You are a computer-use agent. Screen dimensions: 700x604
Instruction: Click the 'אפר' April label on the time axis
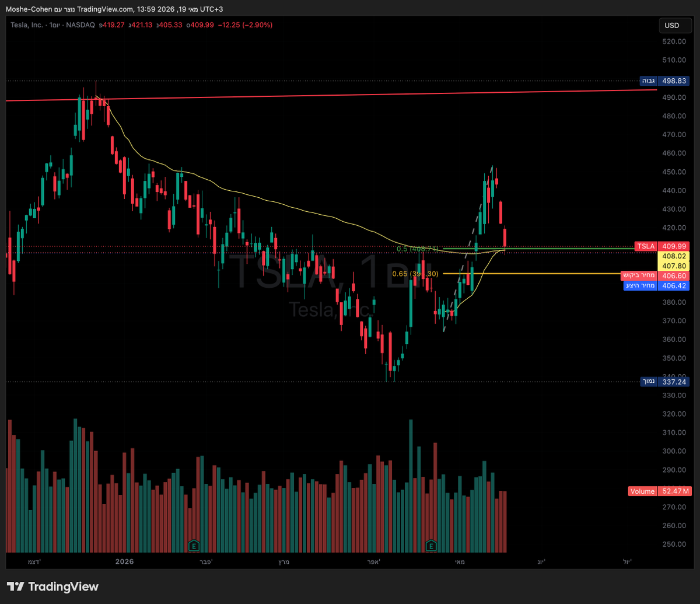(x=374, y=561)
